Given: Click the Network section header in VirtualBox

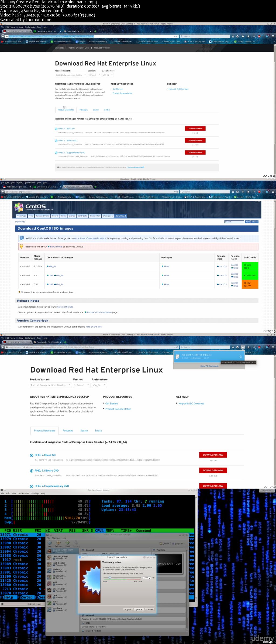Looking at the screenshot, I should (90, 615).
